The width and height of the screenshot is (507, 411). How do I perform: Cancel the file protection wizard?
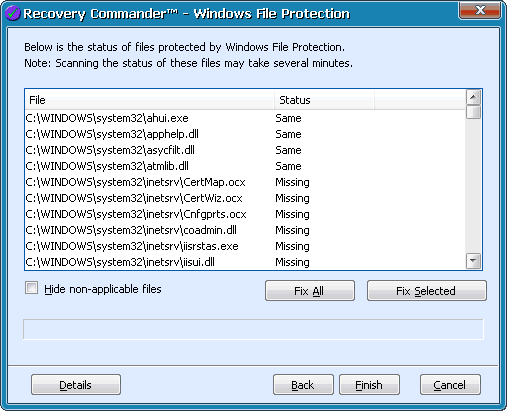coord(450,385)
